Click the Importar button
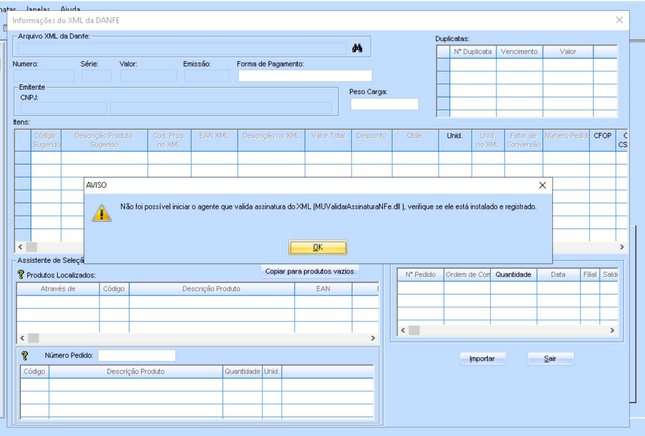 pos(483,359)
